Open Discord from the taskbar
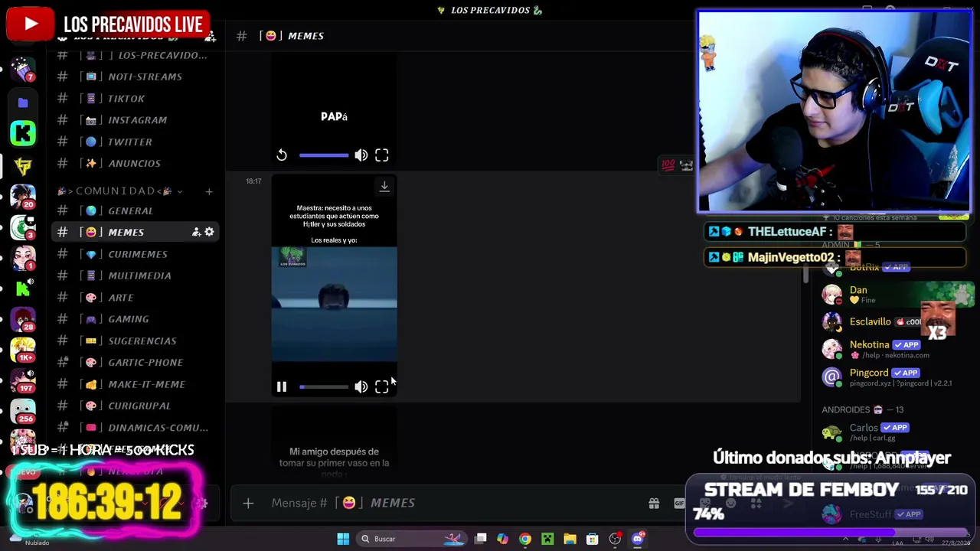The height and width of the screenshot is (551, 980). coord(638,539)
